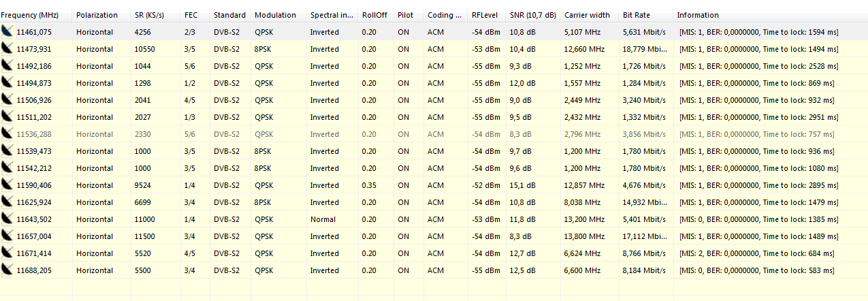The image size is (868, 301).
Task: Click satellite dish icon for 11511,202 row
Action: click(7, 117)
